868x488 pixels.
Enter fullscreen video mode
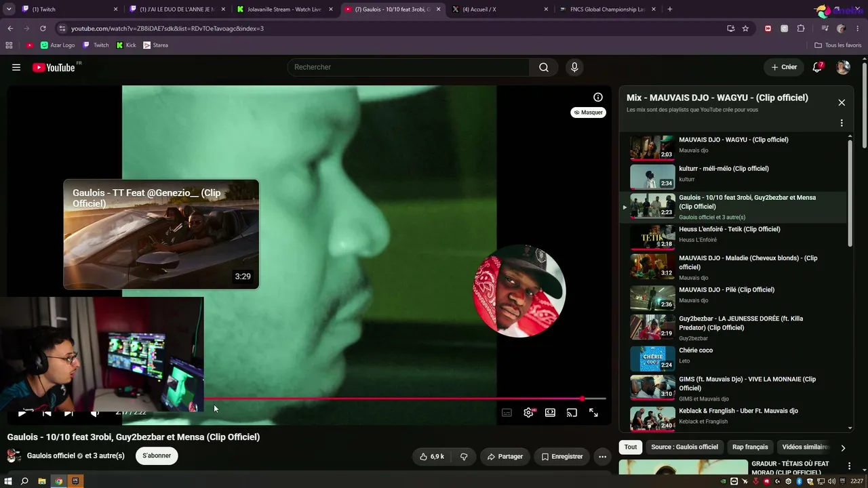coord(593,412)
